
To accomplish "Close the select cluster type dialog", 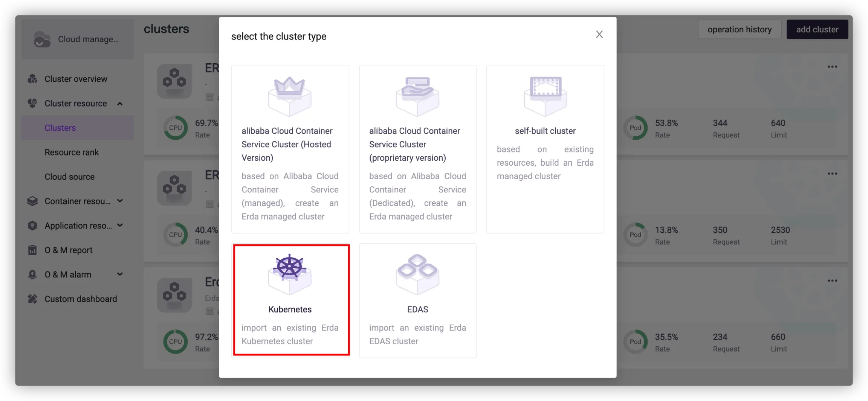I will 599,35.
